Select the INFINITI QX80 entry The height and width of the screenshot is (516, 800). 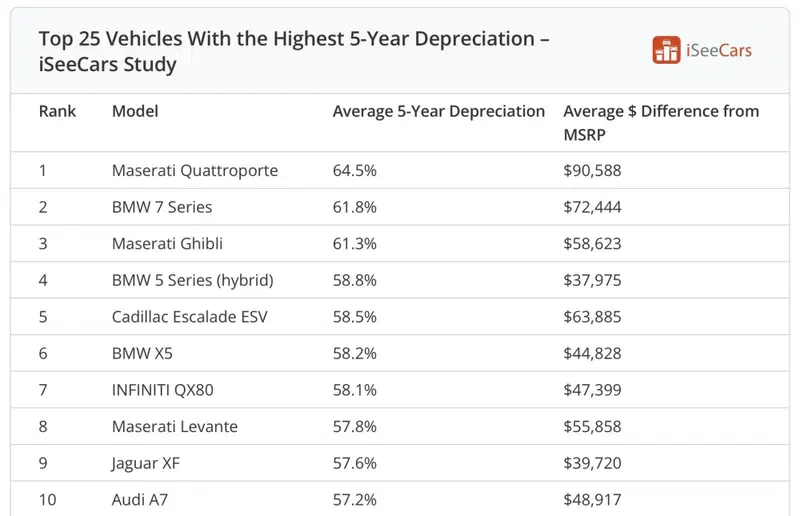pyautogui.click(x=163, y=390)
